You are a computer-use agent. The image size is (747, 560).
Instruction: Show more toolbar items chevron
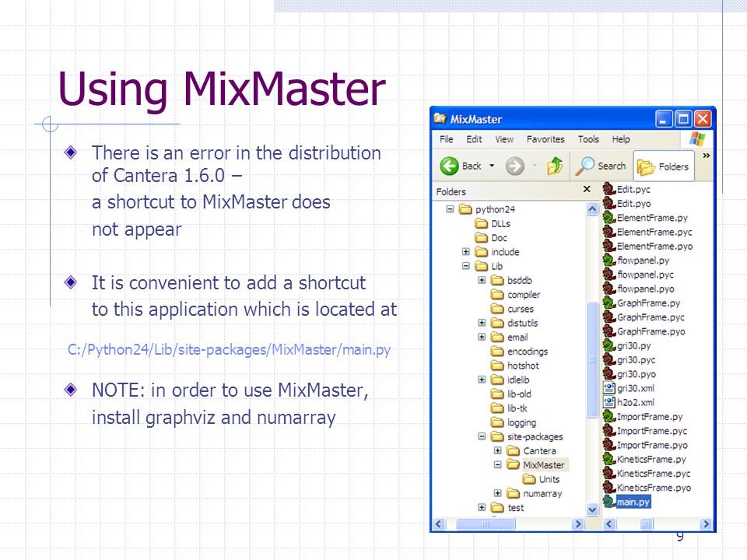pos(706,156)
